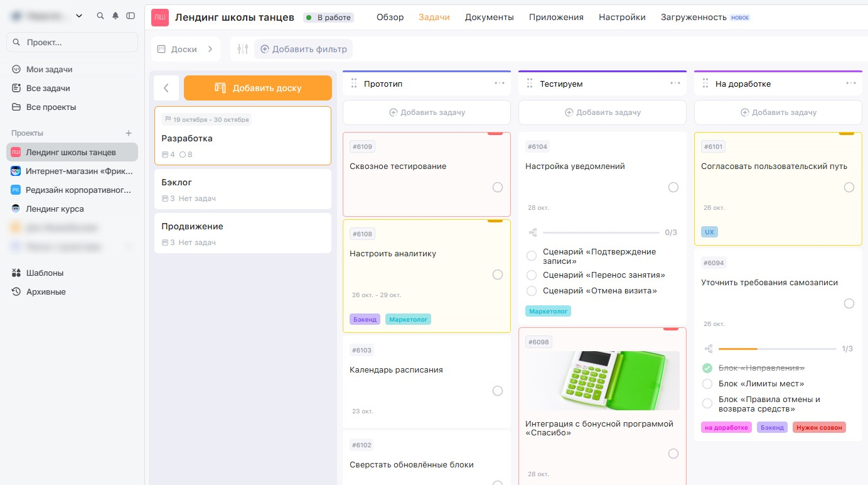The width and height of the screenshot is (868, 485).
Task: Add task in На доработке column
Action: pyautogui.click(x=778, y=112)
